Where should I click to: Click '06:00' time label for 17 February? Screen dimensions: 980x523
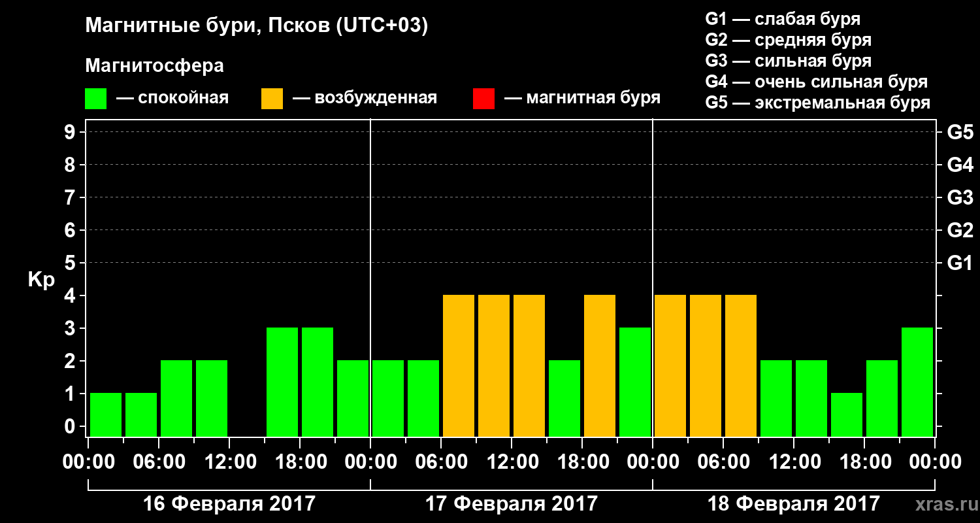(x=441, y=462)
